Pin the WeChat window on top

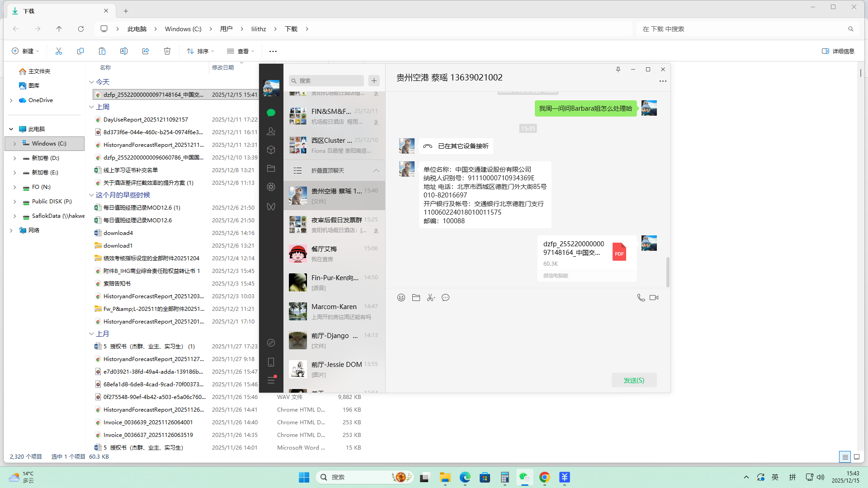pyautogui.click(x=618, y=69)
